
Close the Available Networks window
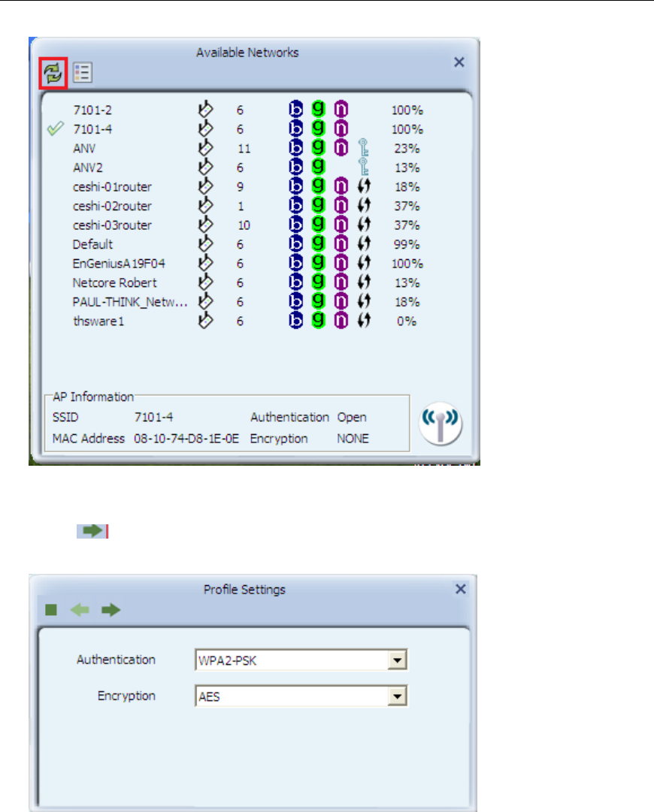click(459, 62)
